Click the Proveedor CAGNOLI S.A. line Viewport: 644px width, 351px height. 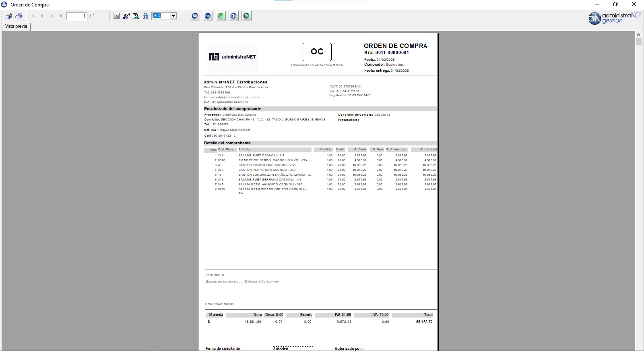pos(231,115)
